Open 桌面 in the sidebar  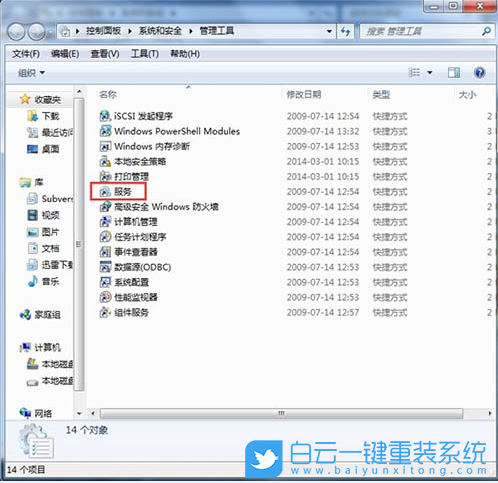pyautogui.click(x=43, y=149)
